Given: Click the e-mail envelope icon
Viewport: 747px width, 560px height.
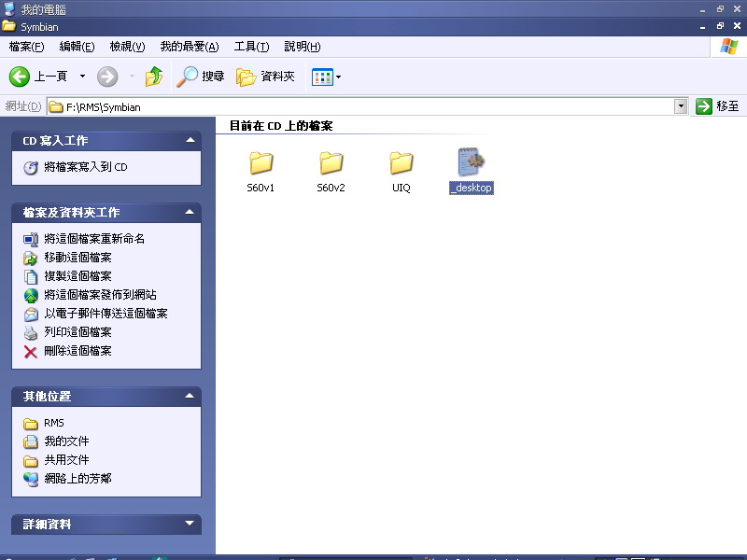Looking at the screenshot, I should click(x=31, y=315).
